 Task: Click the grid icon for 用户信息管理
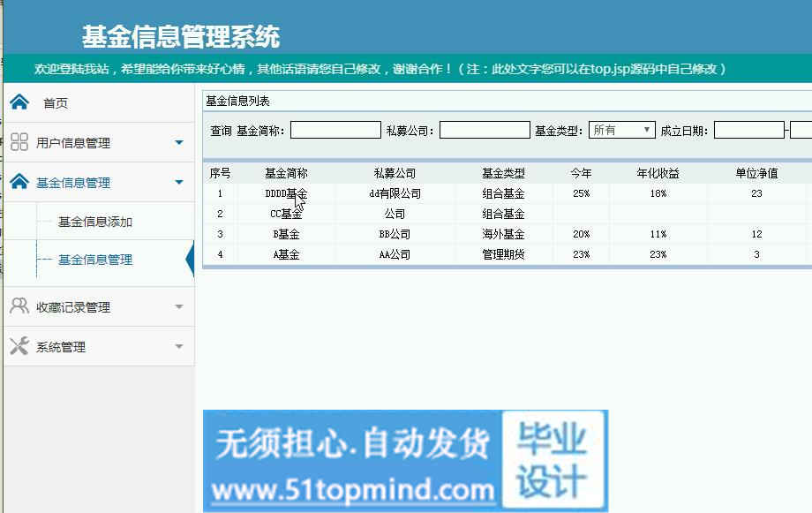click(x=19, y=142)
